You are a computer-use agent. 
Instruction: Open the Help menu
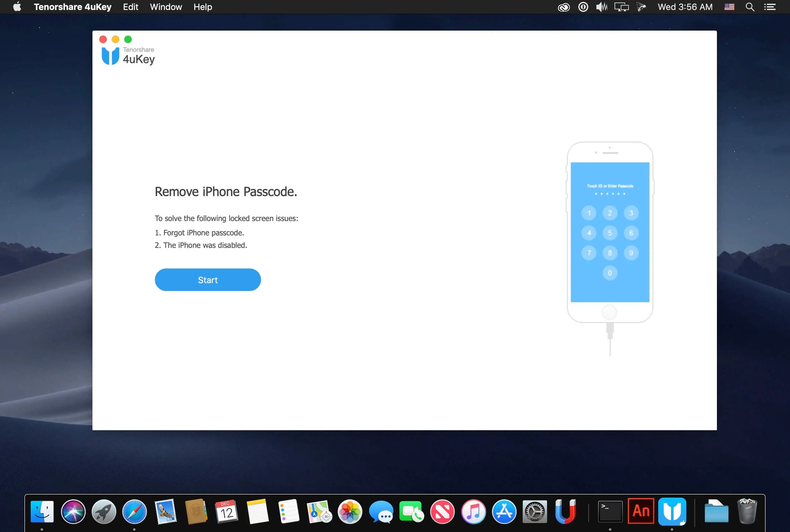point(202,7)
